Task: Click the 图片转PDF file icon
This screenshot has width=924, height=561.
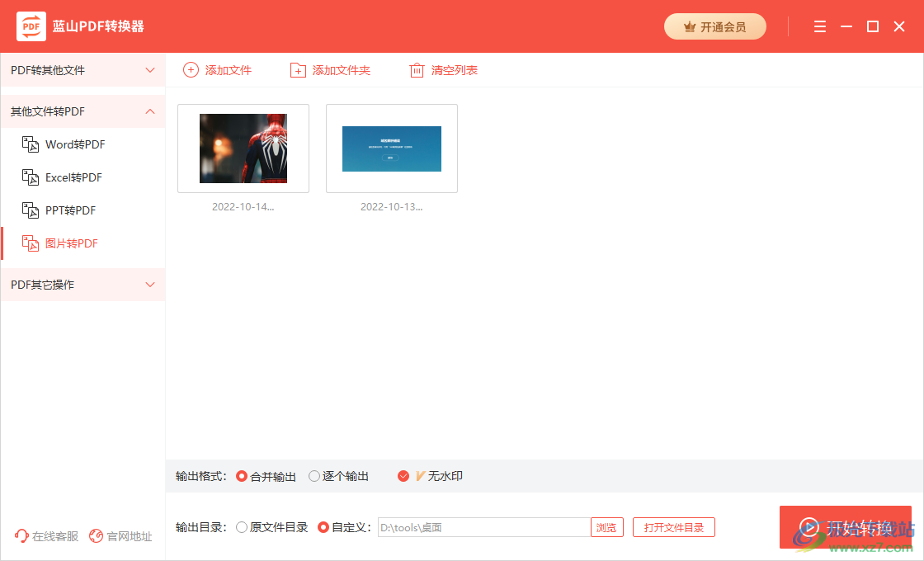Action: click(x=30, y=243)
